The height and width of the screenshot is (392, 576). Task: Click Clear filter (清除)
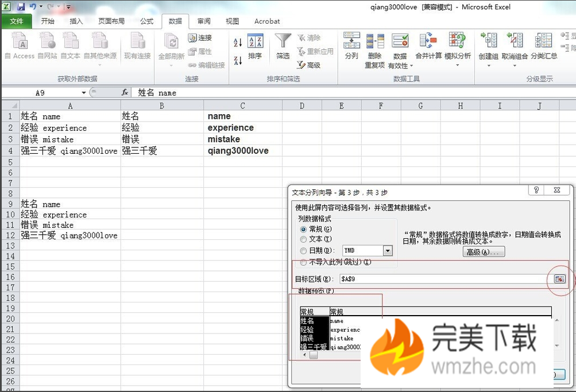tap(308, 37)
